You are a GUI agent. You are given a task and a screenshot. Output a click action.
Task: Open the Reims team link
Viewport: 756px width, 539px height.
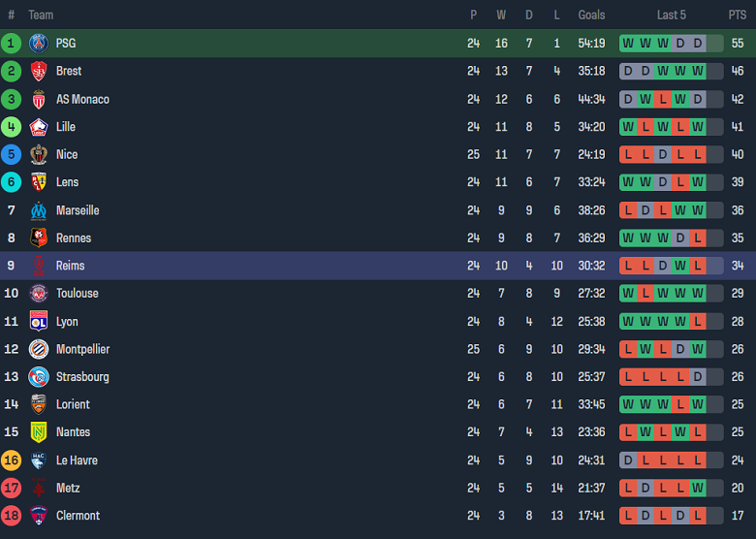(x=70, y=266)
